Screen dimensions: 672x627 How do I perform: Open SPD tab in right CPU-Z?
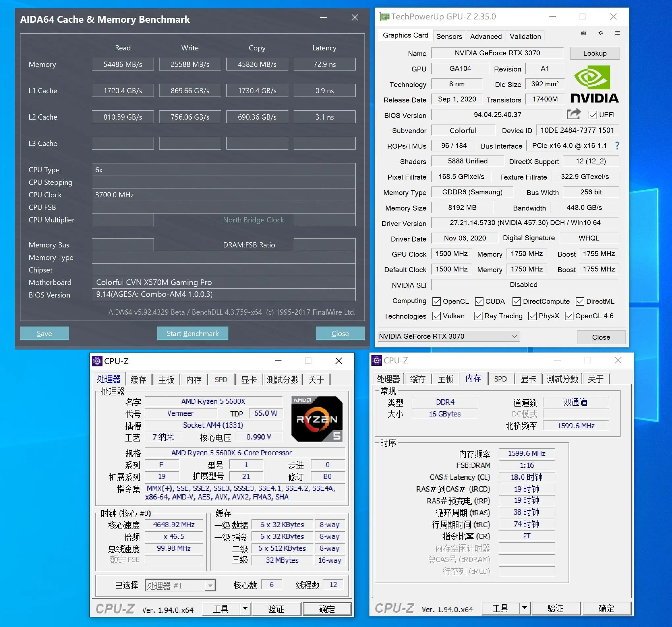point(500,379)
